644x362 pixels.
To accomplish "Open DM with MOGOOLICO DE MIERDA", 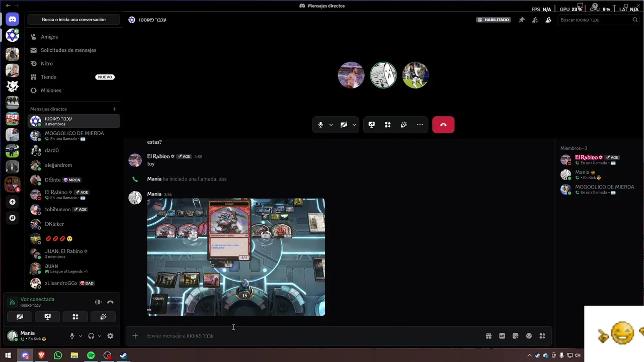I will 73,136.
